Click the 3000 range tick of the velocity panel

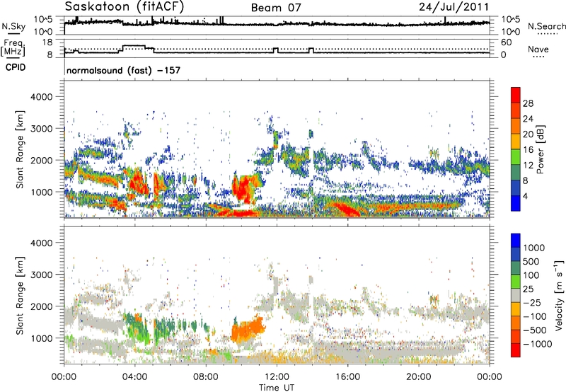coord(42,275)
